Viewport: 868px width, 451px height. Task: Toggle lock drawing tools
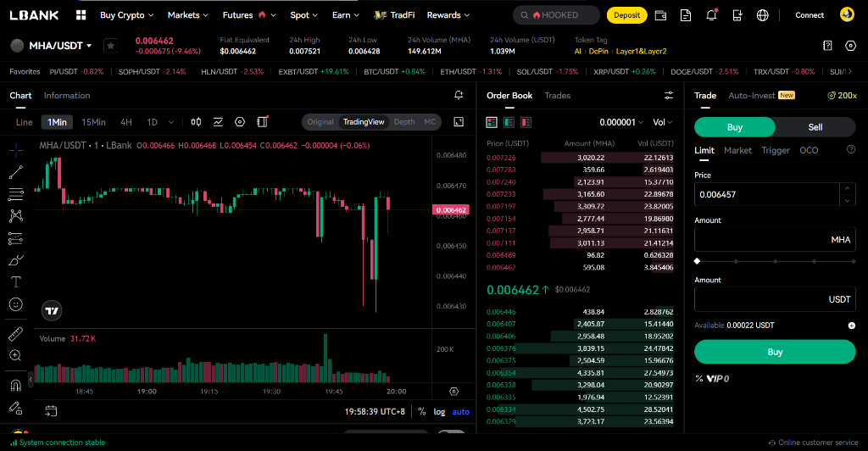click(x=16, y=408)
